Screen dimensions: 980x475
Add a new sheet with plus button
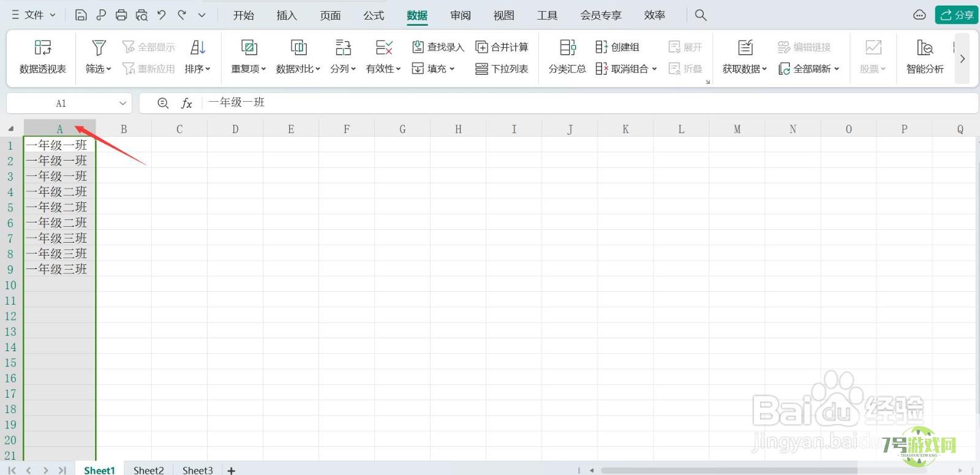click(232, 470)
